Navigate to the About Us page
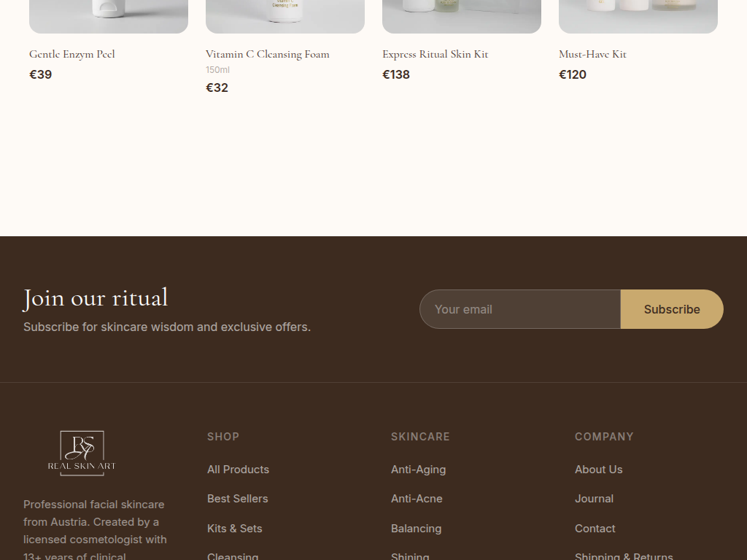 click(x=598, y=470)
